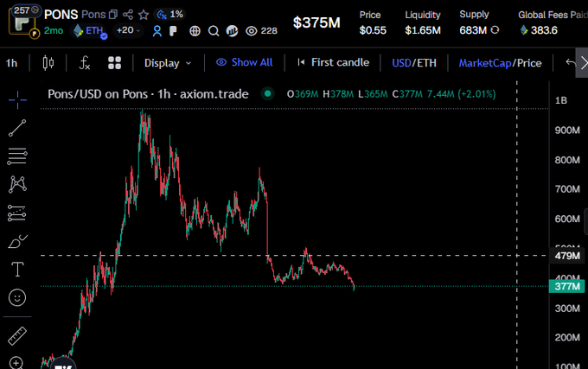
Task: Open the fx indicators menu
Action: 85,62
